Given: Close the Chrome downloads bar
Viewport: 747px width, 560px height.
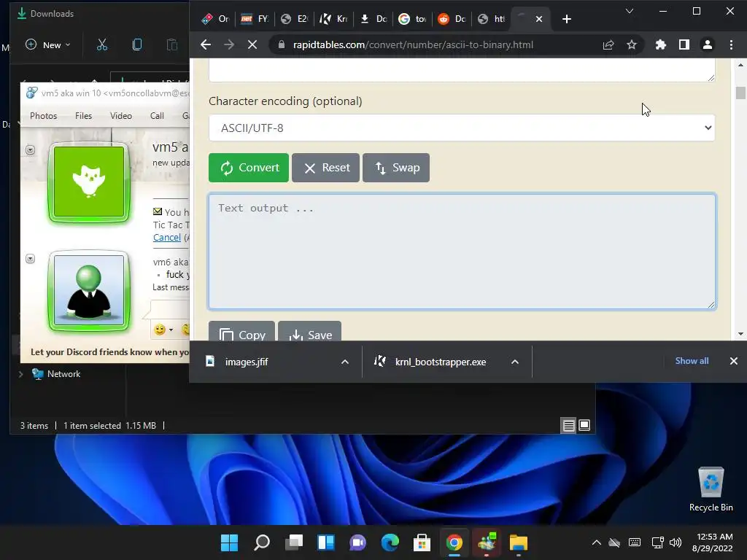Looking at the screenshot, I should (x=734, y=361).
